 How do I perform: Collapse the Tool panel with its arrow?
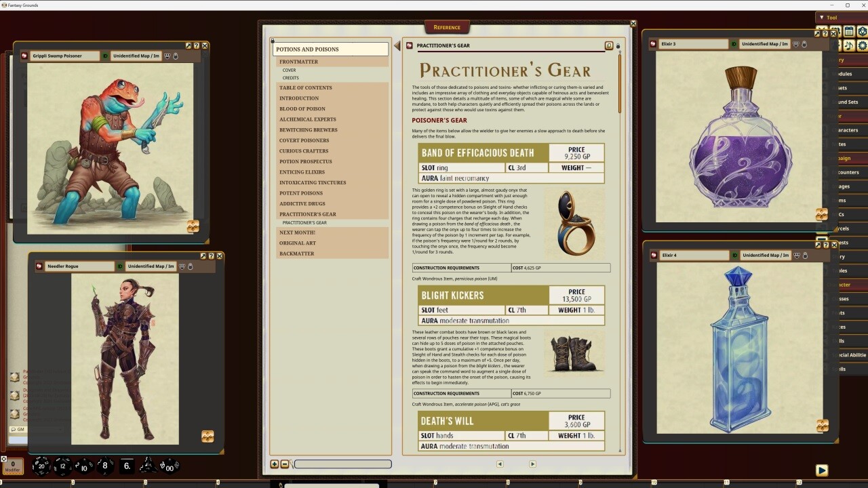click(x=823, y=17)
